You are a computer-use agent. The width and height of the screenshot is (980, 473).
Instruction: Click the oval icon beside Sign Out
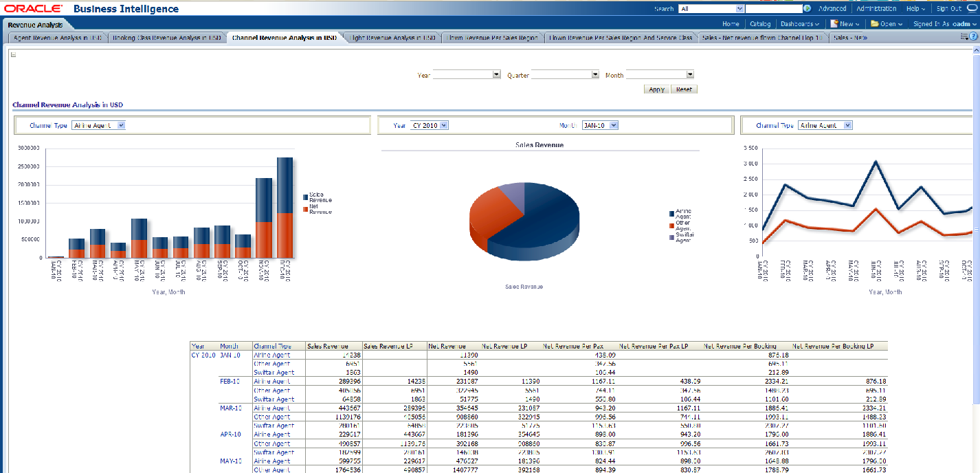(972, 9)
